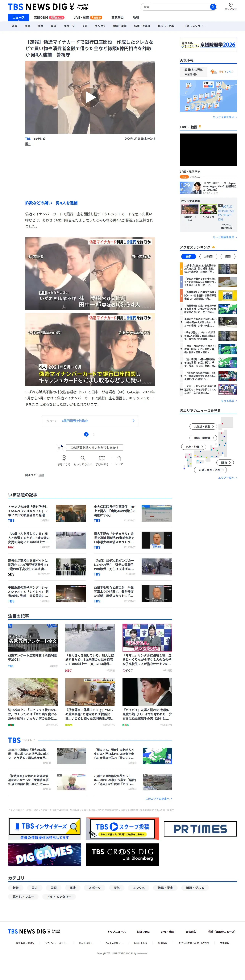Open the TBSインサイダーズ banner

[x=45, y=829]
